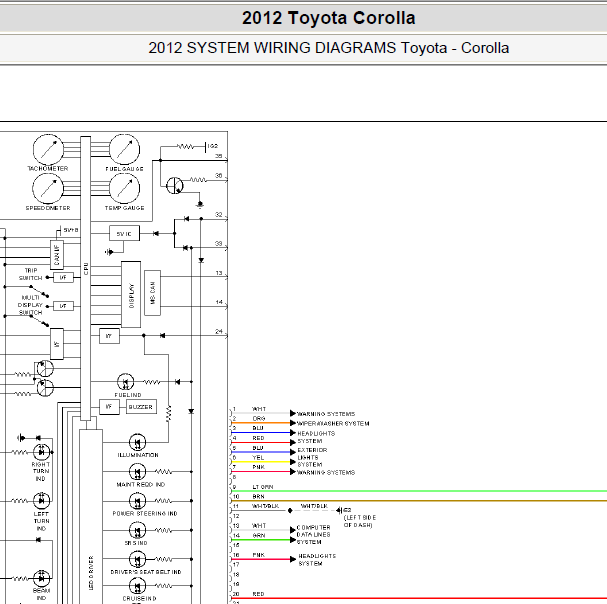
Task: Click the 5V IC block
Action: coord(124,233)
